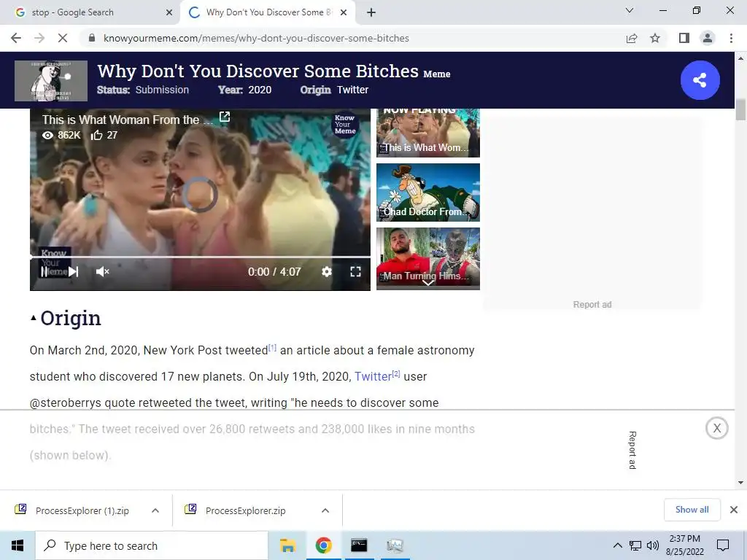This screenshot has height=560, width=747.
Task: Close the Why Don't You Discover tab
Action: point(344,12)
